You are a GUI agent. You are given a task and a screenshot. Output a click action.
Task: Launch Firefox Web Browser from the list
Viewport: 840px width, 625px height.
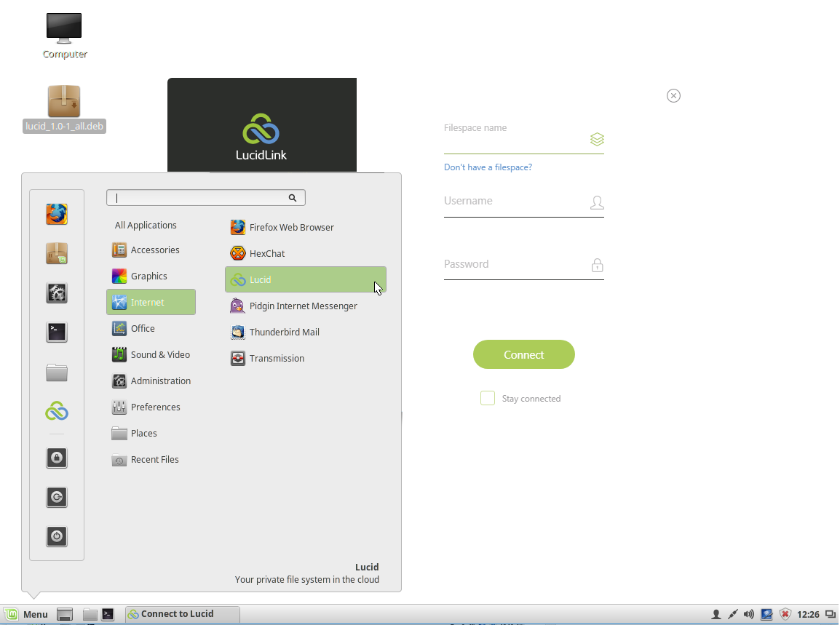306,227
